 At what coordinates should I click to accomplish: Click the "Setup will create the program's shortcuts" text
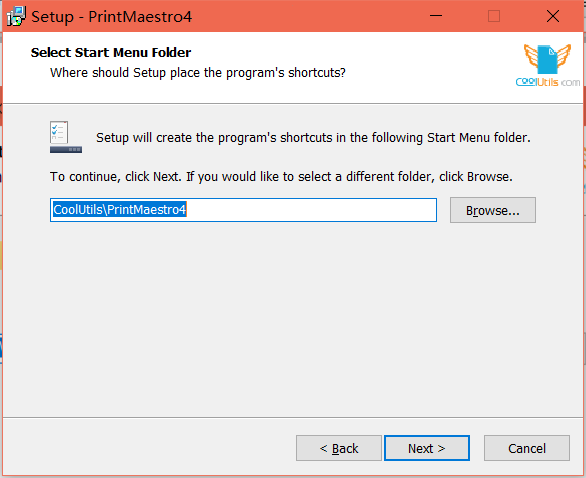(313, 138)
